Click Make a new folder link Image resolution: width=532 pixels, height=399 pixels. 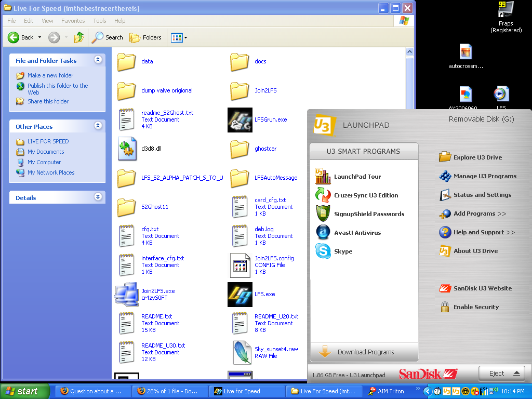tap(50, 75)
